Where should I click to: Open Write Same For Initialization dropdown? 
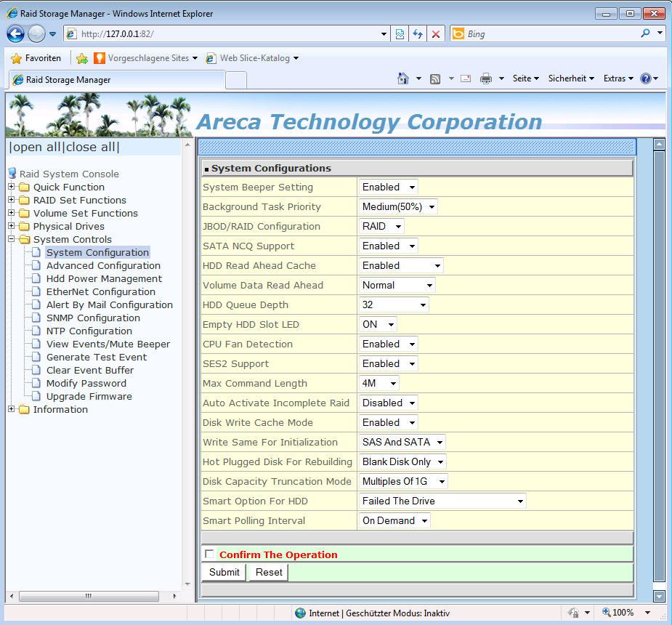[x=402, y=442]
